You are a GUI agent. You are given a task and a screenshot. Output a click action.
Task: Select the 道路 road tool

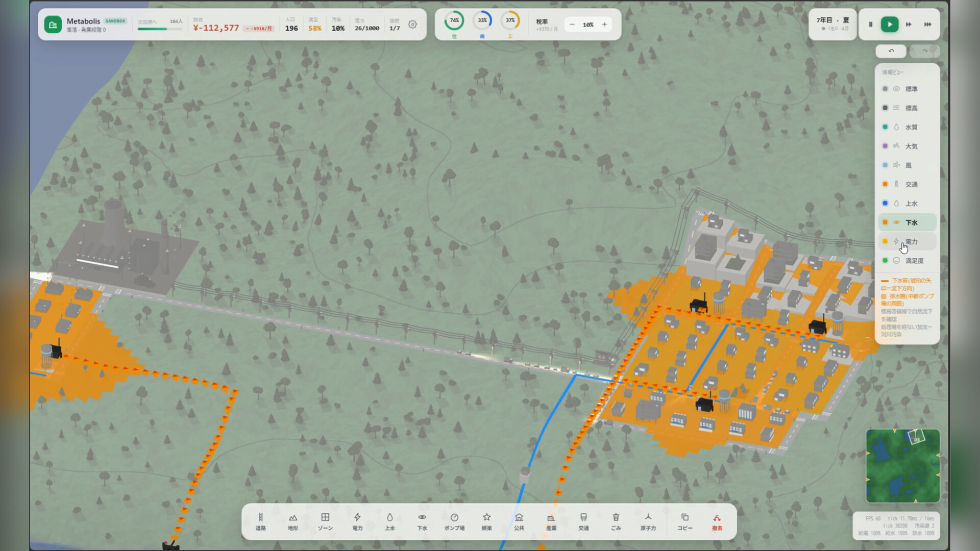point(260,521)
